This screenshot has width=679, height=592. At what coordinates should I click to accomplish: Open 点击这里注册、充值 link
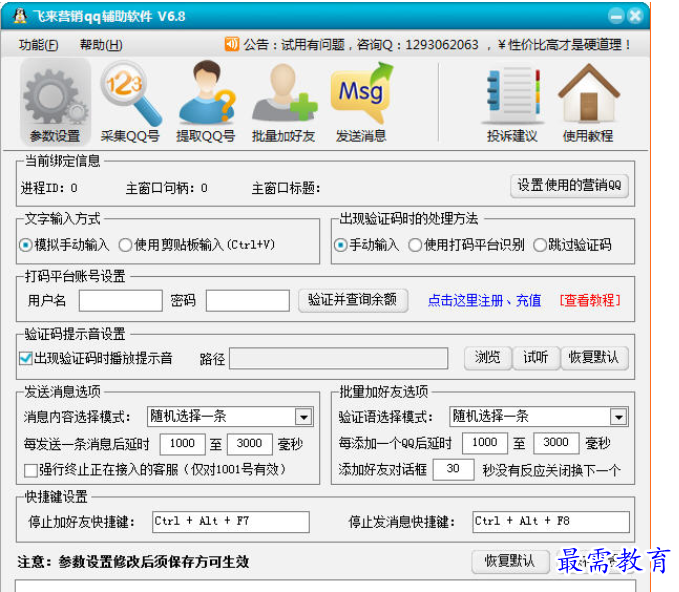485,301
